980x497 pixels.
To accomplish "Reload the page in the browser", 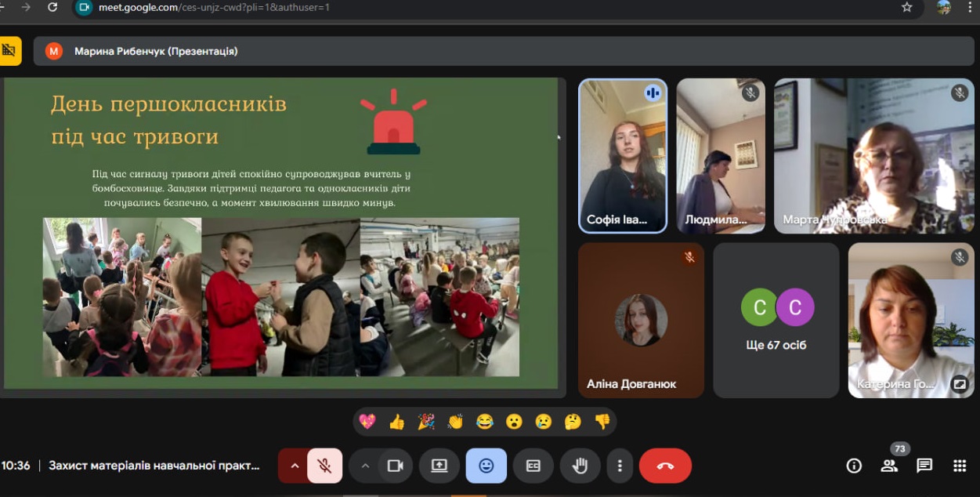I will tap(52, 7).
